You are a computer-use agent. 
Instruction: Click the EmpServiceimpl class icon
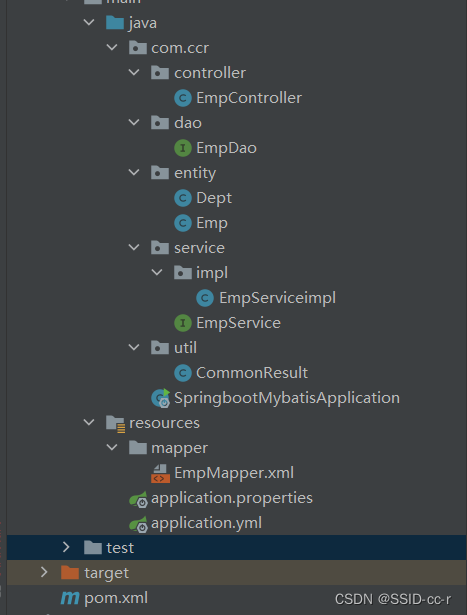pos(205,298)
